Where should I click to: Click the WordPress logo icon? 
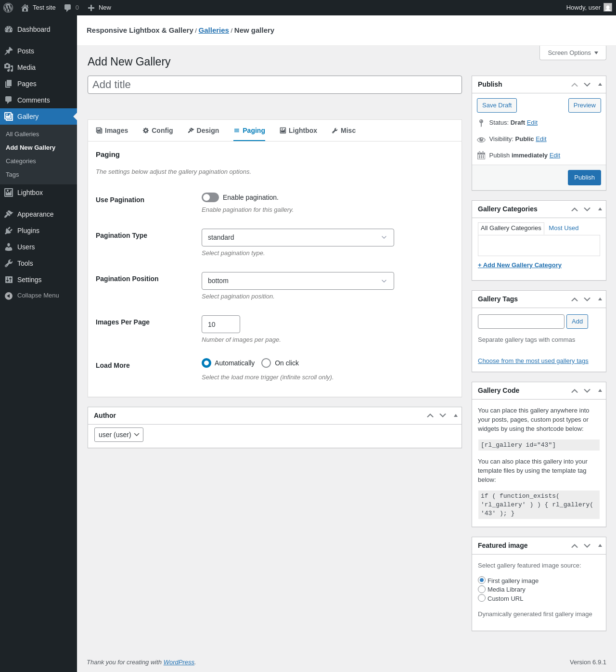coord(8,8)
